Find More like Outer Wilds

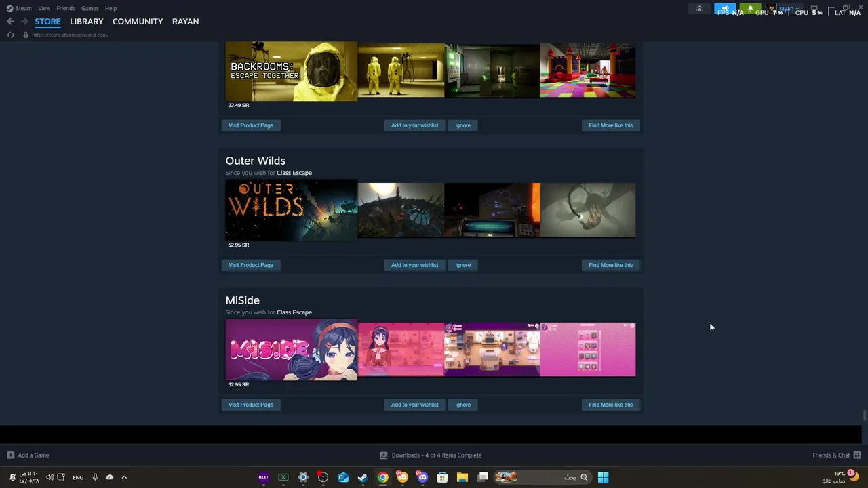tap(610, 265)
